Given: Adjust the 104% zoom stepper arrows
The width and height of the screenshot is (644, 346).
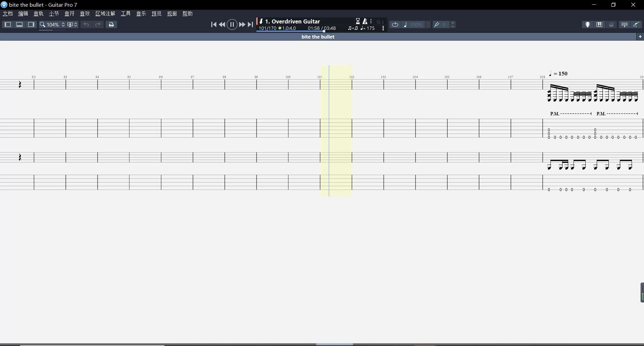Looking at the screenshot, I should (63, 24).
